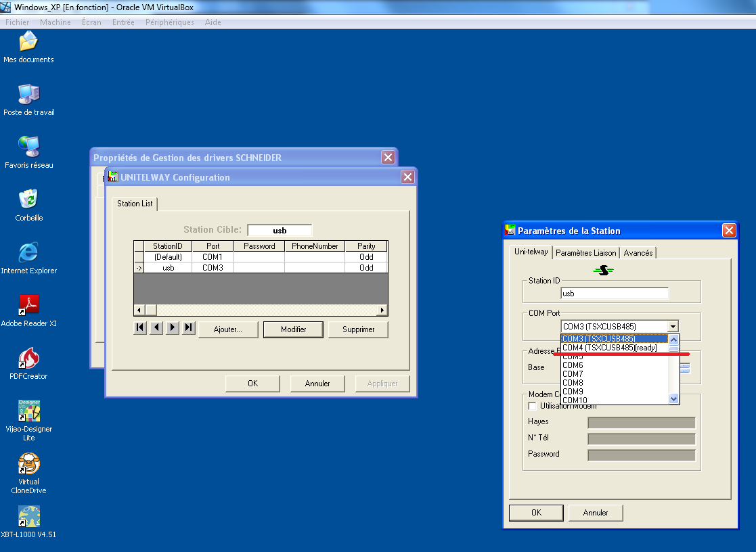
Task: Open the Corbeille recycle bin icon
Action: click(x=28, y=201)
